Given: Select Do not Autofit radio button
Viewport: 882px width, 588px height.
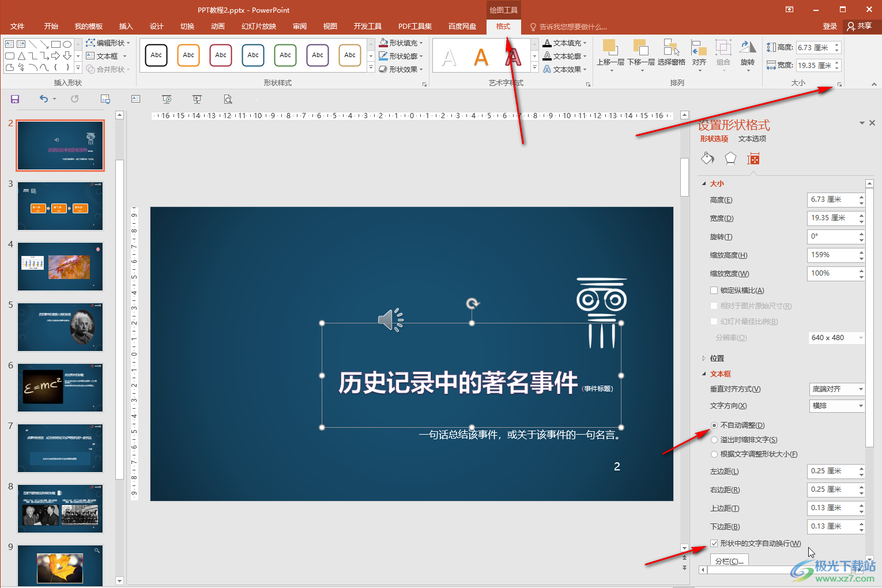Looking at the screenshot, I should 714,425.
